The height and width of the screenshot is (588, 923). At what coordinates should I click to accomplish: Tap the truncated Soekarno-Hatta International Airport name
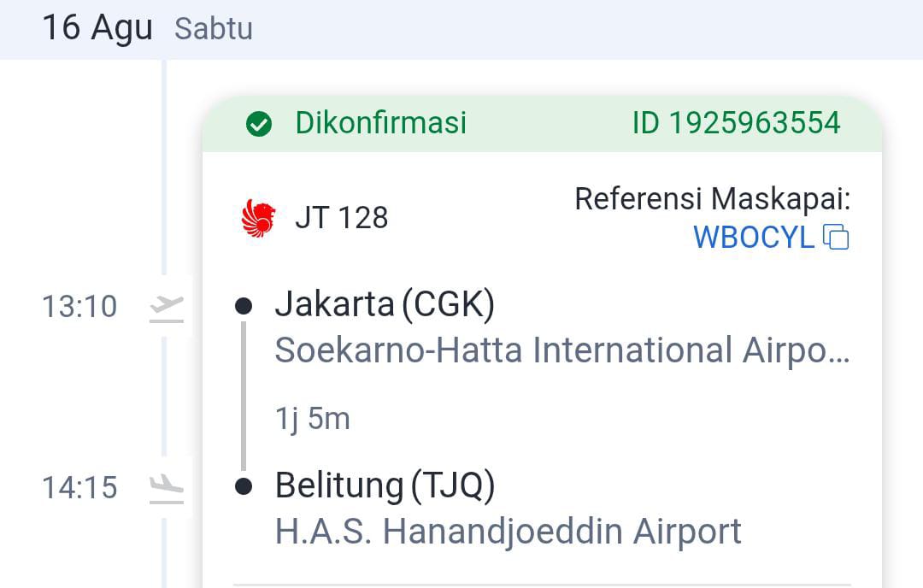pyautogui.click(x=561, y=350)
